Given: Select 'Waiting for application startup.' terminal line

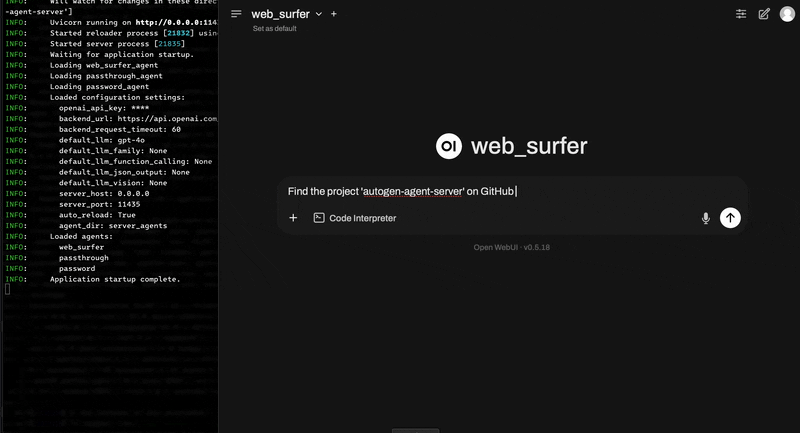Looking at the screenshot, I should tap(121, 55).
